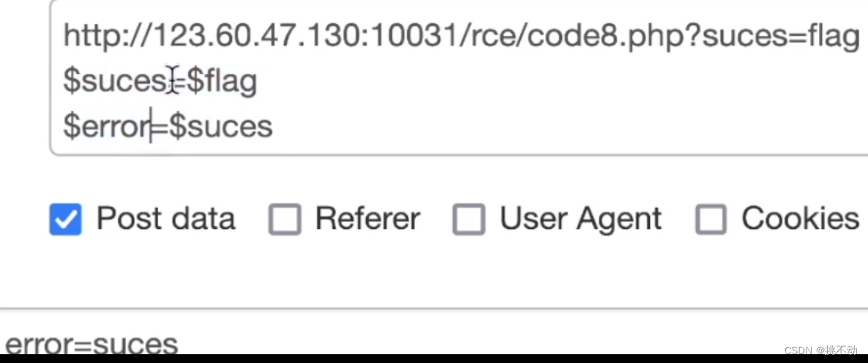Click '$suces' at start of second line

tap(115, 81)
